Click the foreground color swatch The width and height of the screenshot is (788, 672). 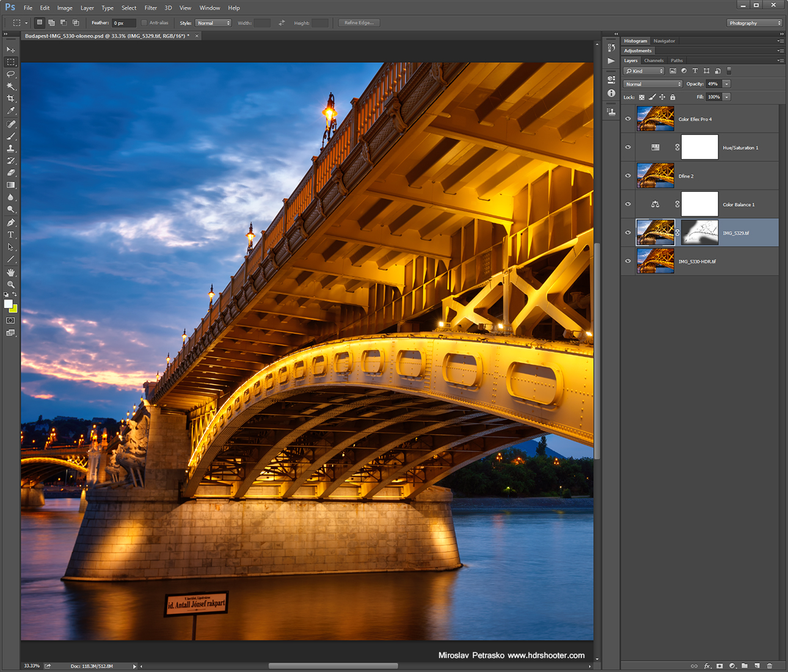tap(9, 303)
